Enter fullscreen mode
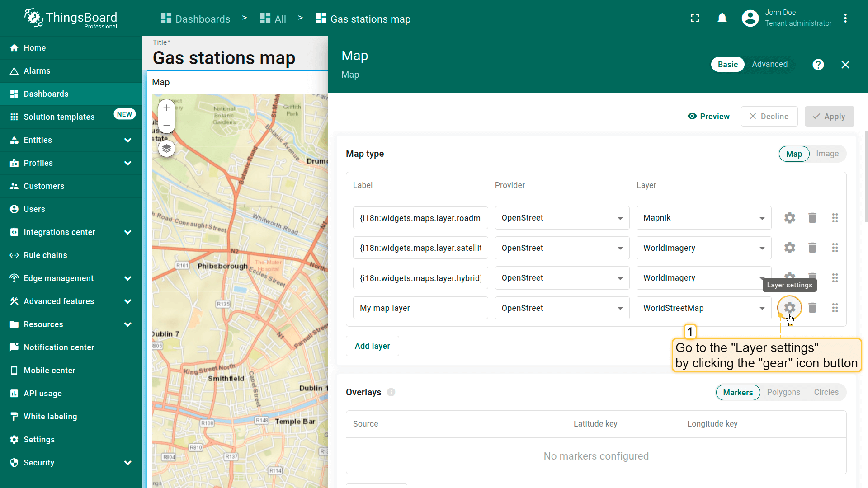 pos(695,19)
